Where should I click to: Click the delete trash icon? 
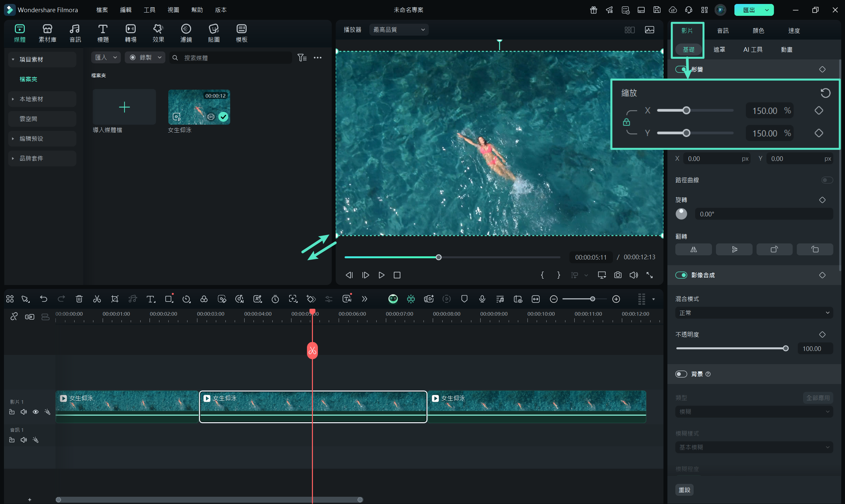coord(79,299)
